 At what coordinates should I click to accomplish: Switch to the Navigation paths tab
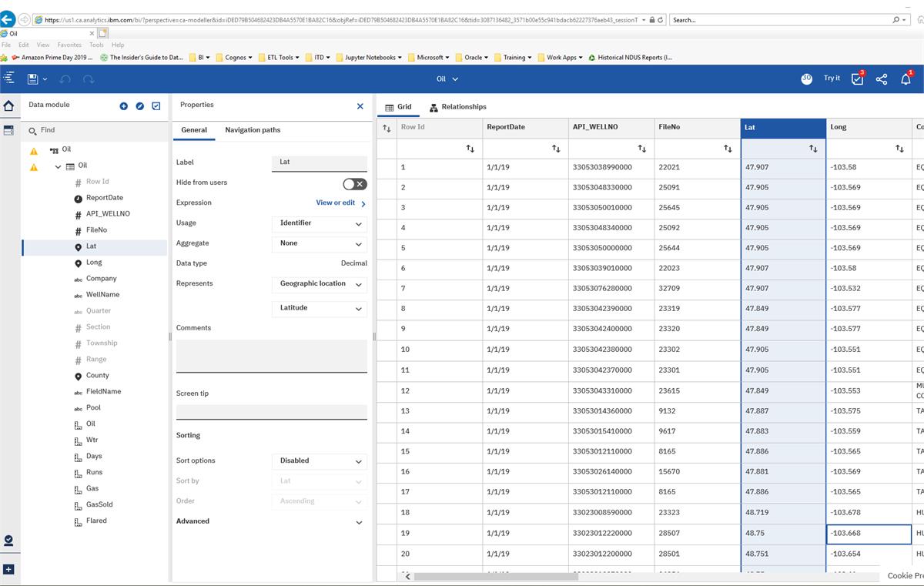click(x=253, y=130)
